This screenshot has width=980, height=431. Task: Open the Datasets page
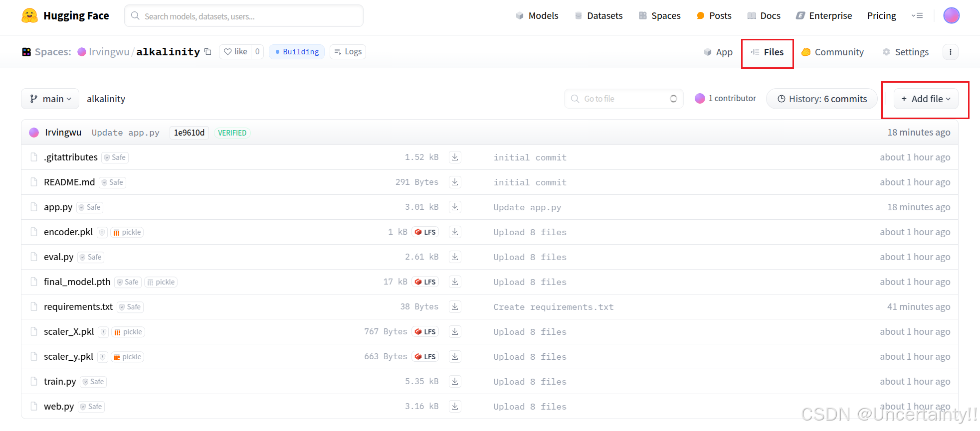point(598,16)
